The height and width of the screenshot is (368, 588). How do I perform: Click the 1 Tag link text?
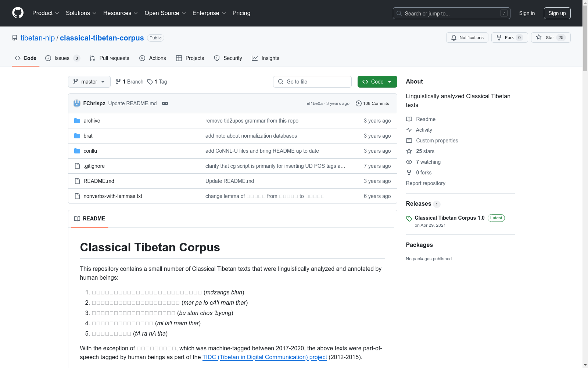tap(161, 82)
